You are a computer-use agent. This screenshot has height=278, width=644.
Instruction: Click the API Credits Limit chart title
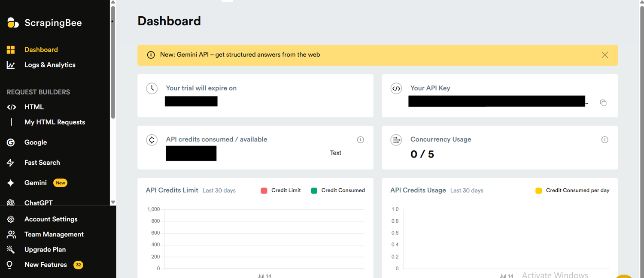172,190
